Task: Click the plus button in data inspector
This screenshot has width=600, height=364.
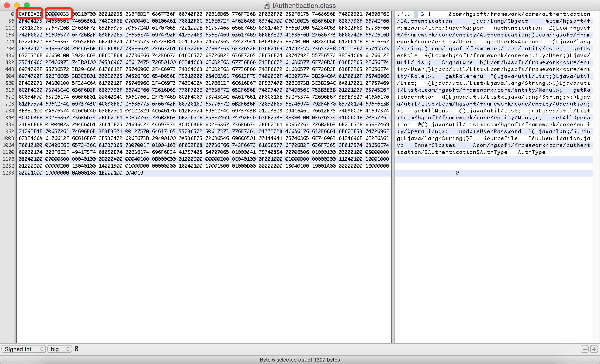Action: [594, 349]
